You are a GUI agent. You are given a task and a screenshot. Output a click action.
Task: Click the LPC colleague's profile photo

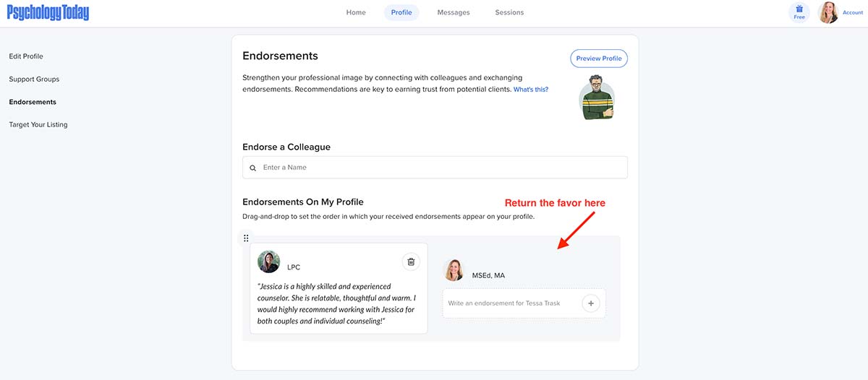[x=268, y=262]
